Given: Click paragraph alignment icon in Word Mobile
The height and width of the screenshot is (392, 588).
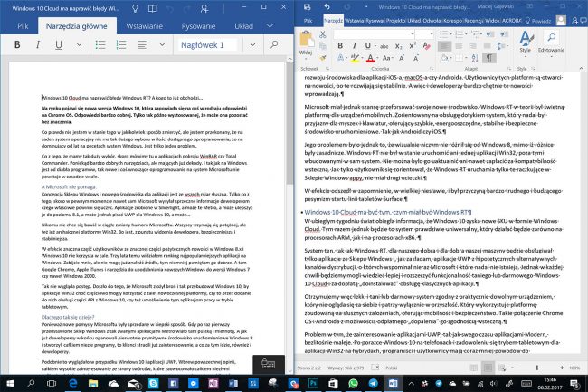Looking at the screenshot, I should click(141, 45).
